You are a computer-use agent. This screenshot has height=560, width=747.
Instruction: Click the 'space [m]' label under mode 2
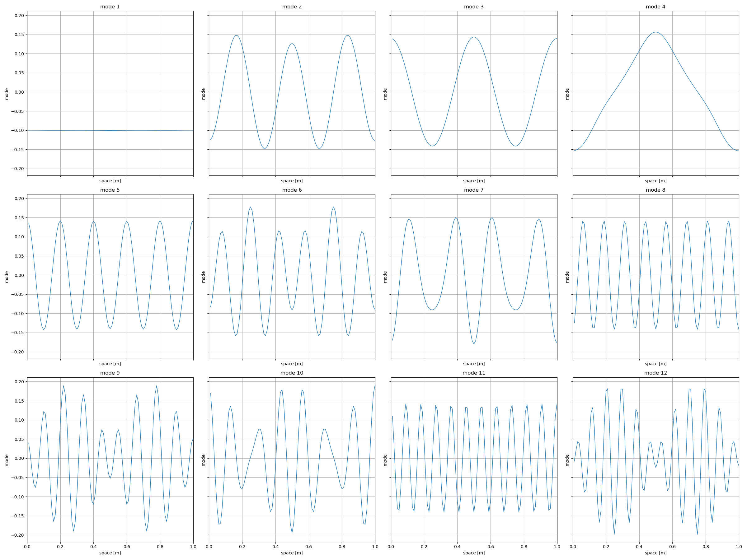[x=292, y=181]
